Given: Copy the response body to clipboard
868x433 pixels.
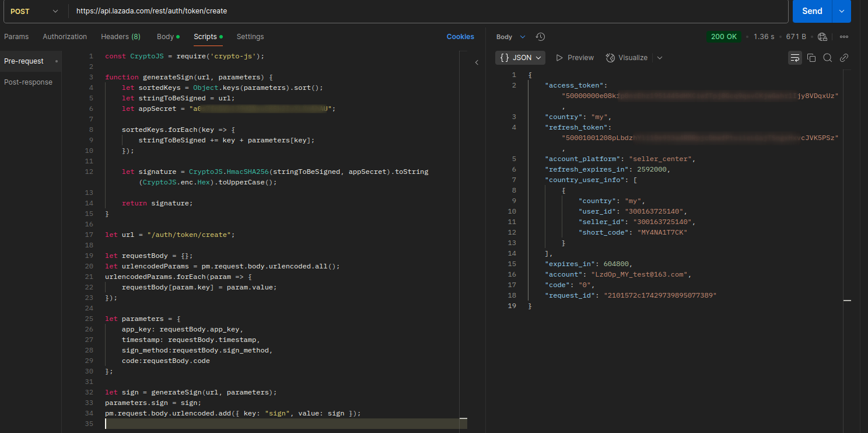Looking at the screenshot, I should (811, 58).
